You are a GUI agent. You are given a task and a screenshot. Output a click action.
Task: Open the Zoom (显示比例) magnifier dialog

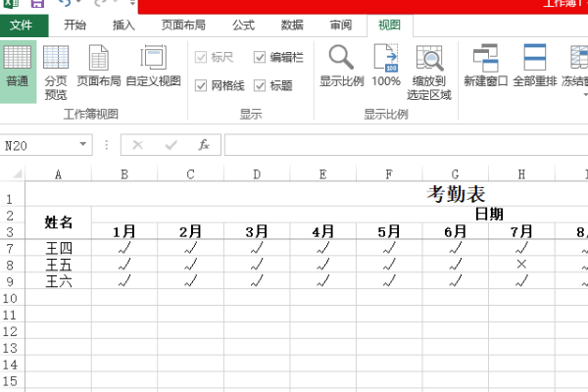click(x=341, y=66)
